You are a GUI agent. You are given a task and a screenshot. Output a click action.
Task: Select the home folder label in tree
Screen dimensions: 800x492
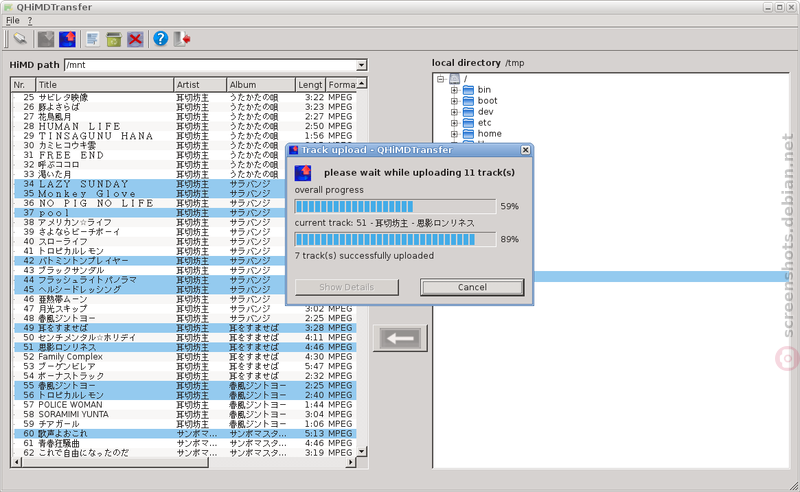tap(489, 134)
